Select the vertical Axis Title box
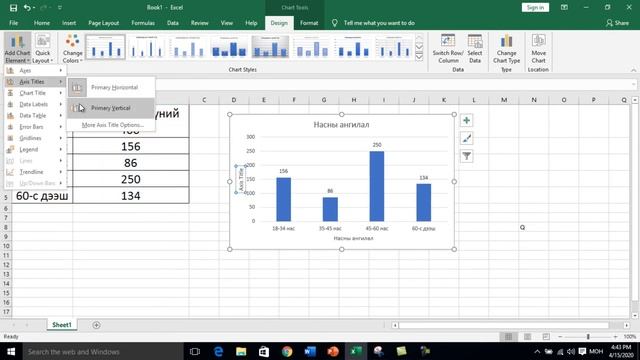 point(241,179)
